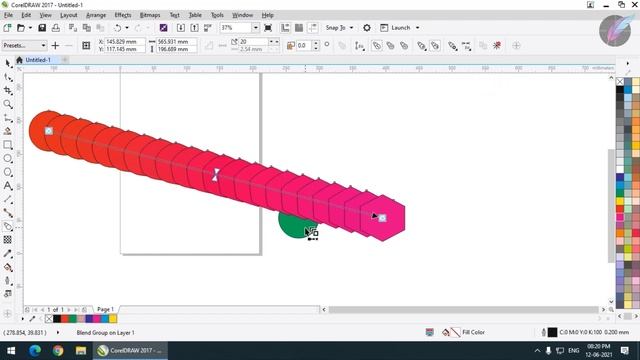This screenshot has height=360, width=640.
Task: Expand coordinates arrow in status bar
Action: click(x=58, y=333)
